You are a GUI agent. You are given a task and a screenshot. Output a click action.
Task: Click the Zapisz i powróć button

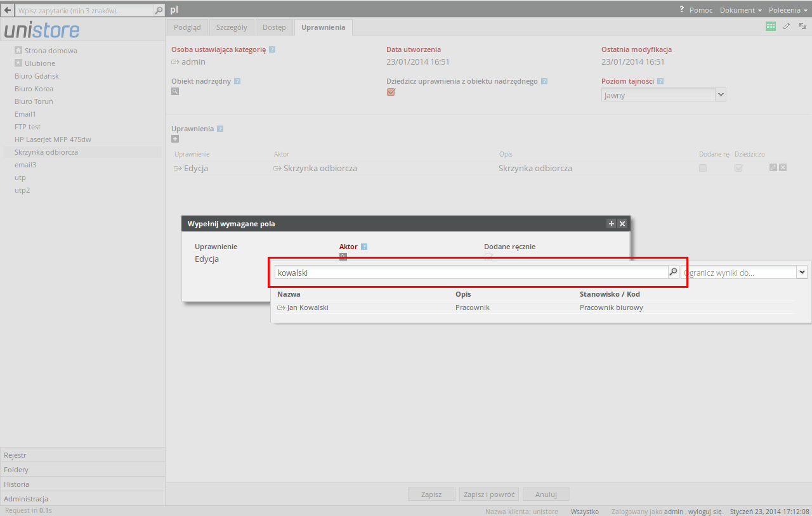489,494
